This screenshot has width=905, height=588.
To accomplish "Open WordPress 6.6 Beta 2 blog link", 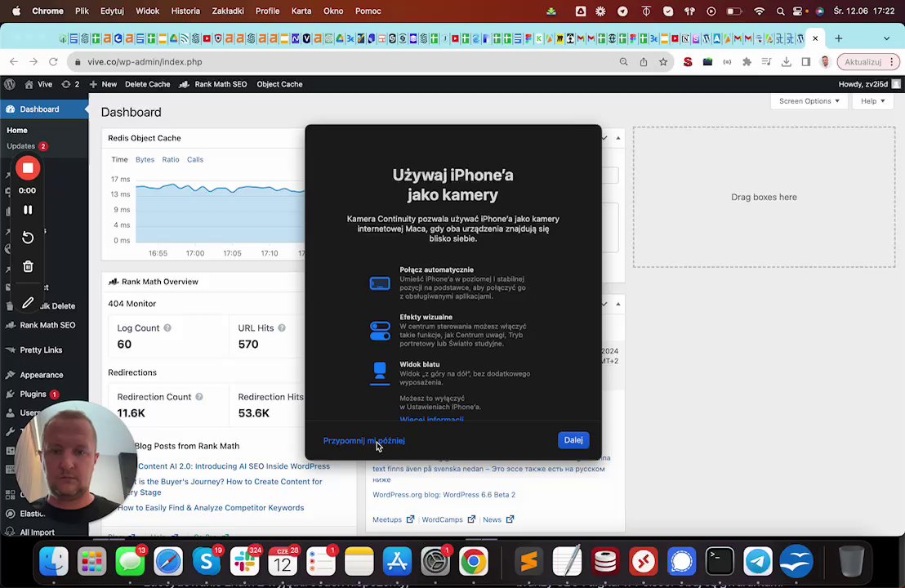I will (444, 495).
